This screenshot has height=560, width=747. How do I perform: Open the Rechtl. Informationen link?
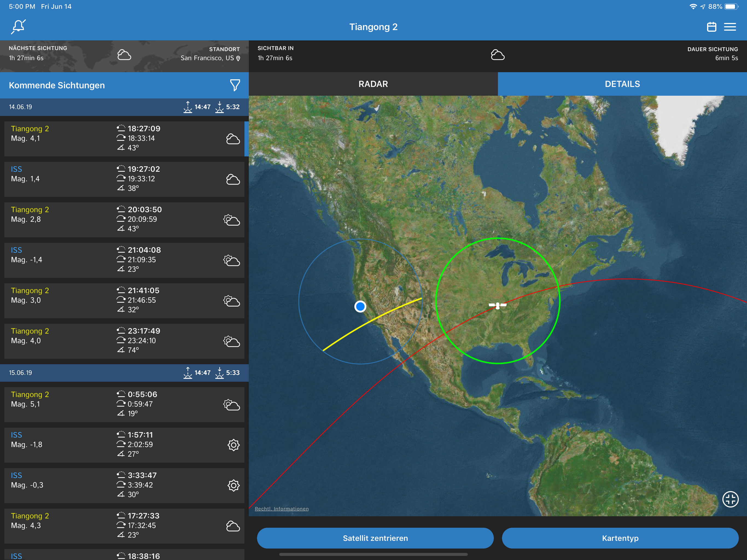282,509
